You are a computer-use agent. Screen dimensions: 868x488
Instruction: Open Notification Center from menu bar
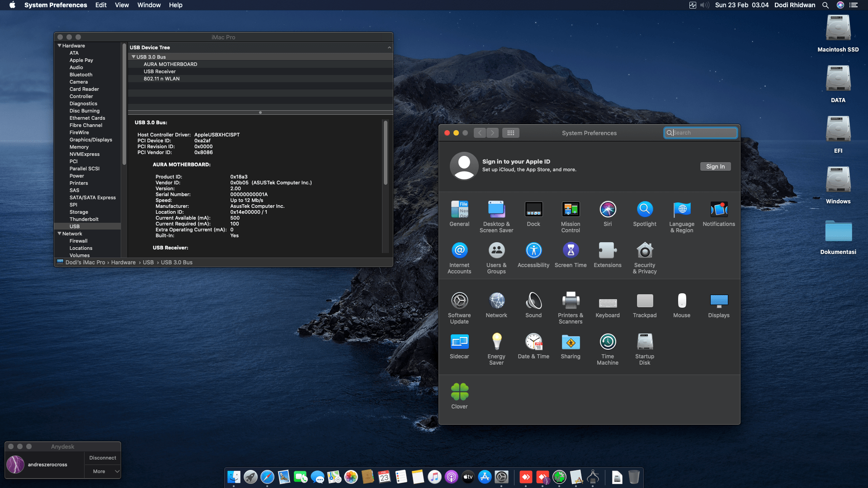(x=854, y=5)
